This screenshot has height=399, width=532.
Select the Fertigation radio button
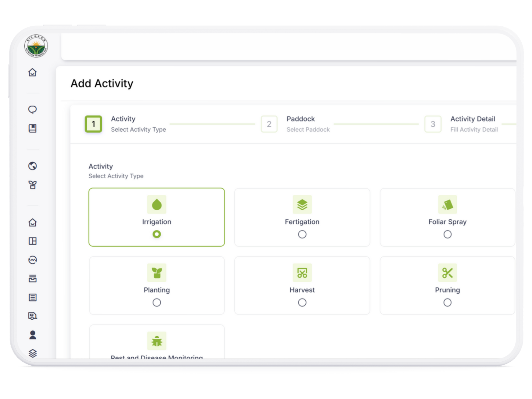pos(302,234)
